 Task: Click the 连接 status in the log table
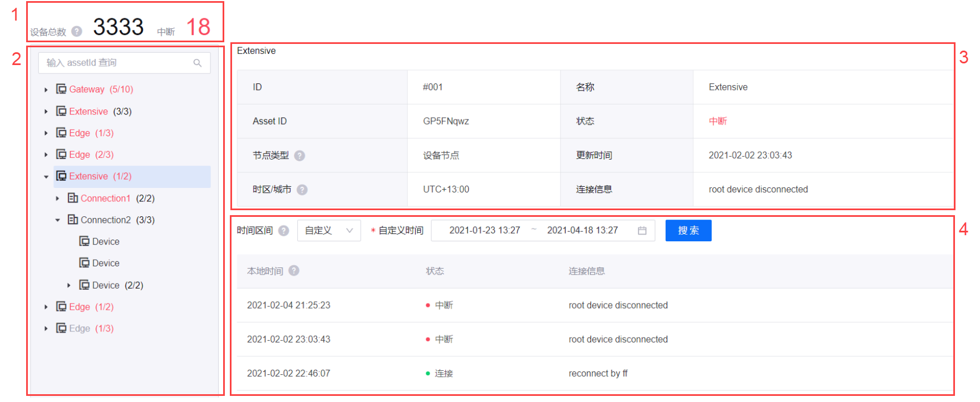[x=444, y=374]
